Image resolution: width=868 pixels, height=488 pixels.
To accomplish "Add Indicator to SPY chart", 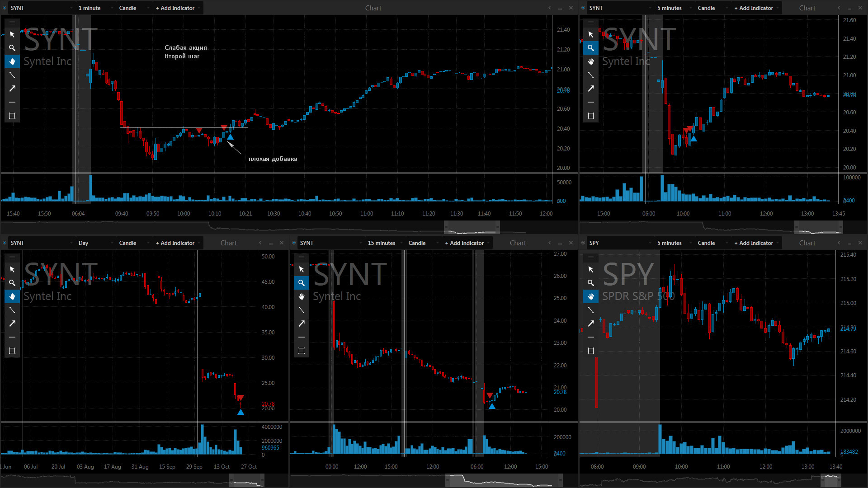I will pyautogui.click(x=756, y=243).
